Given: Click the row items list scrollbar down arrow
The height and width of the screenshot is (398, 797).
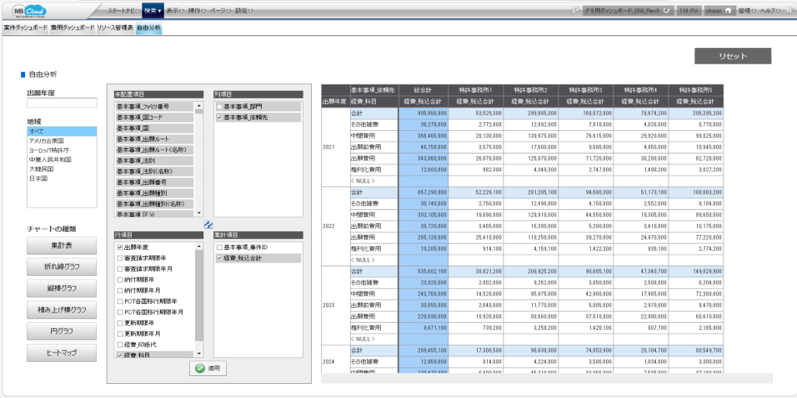Looking at the screenshot, I should (199, 353).
